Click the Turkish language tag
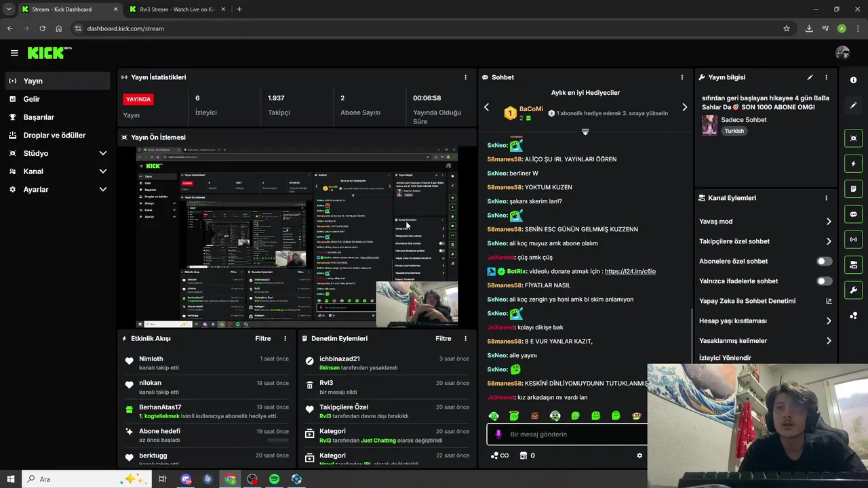 click(x=734, y=131)
